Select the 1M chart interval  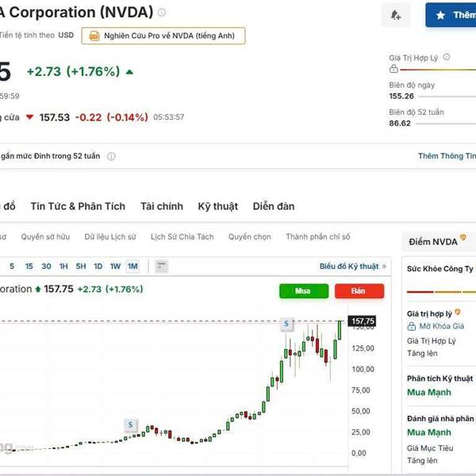pyautogui.click(x=132, y=267)
